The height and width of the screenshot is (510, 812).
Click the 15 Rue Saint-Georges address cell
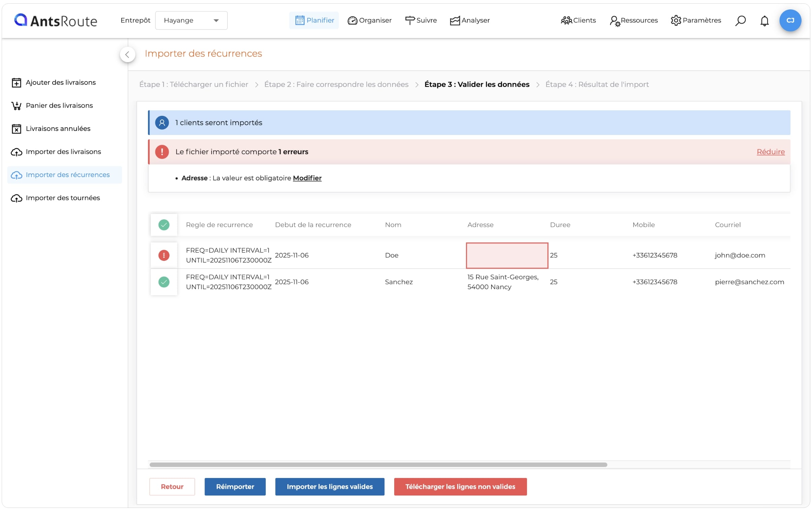click(503, 282)
